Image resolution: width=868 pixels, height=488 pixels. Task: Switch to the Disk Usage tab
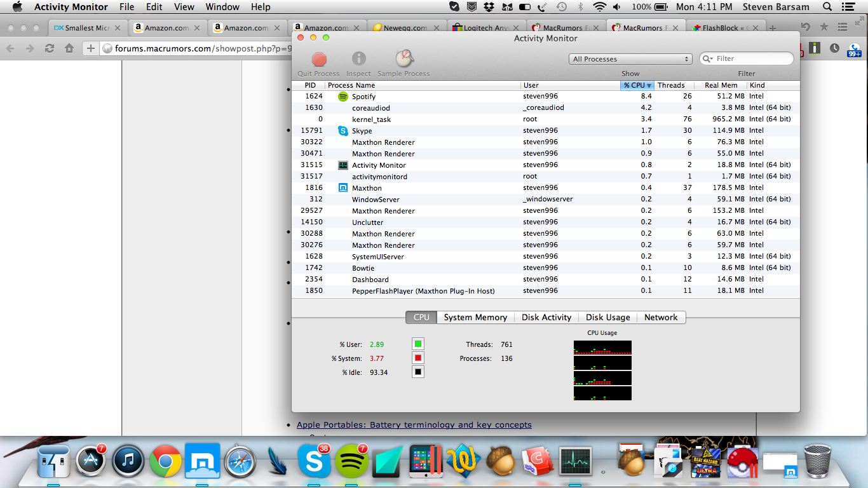point(608,317)
